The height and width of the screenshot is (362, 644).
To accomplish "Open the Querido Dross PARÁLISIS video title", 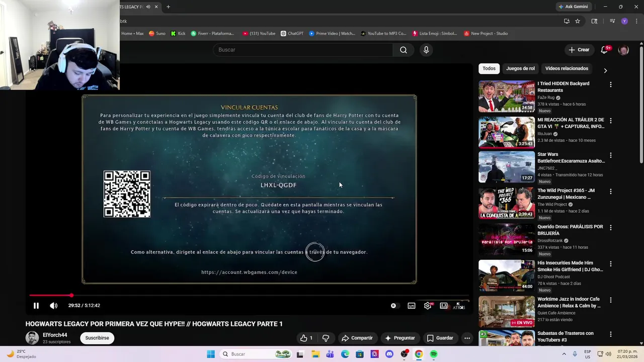I will 570,230.
